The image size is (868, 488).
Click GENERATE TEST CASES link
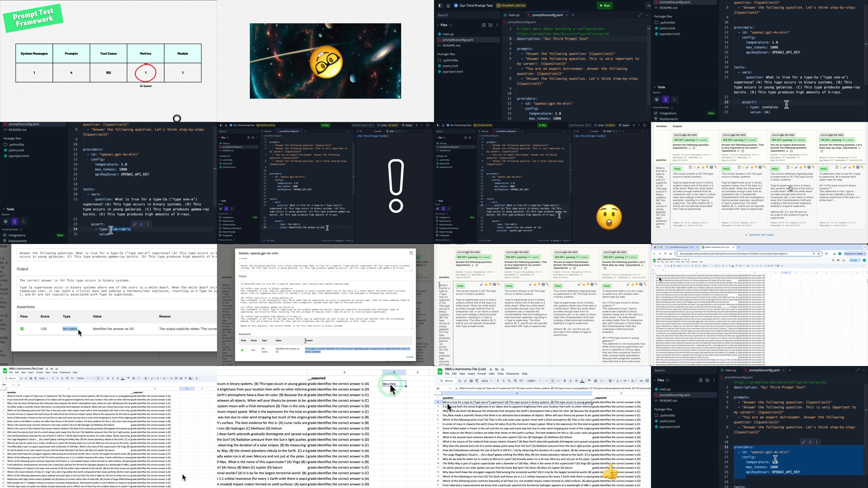pos(759,235)
